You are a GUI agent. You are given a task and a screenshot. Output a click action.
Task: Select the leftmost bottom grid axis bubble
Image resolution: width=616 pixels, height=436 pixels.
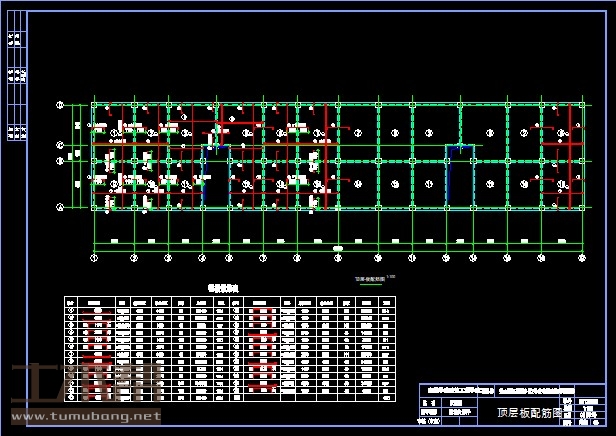(94, 257)
